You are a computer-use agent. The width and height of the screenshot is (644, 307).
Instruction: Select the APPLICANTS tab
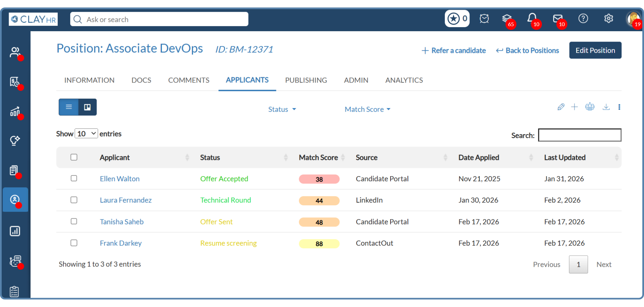pyautogui.click(x=247, y=80)
